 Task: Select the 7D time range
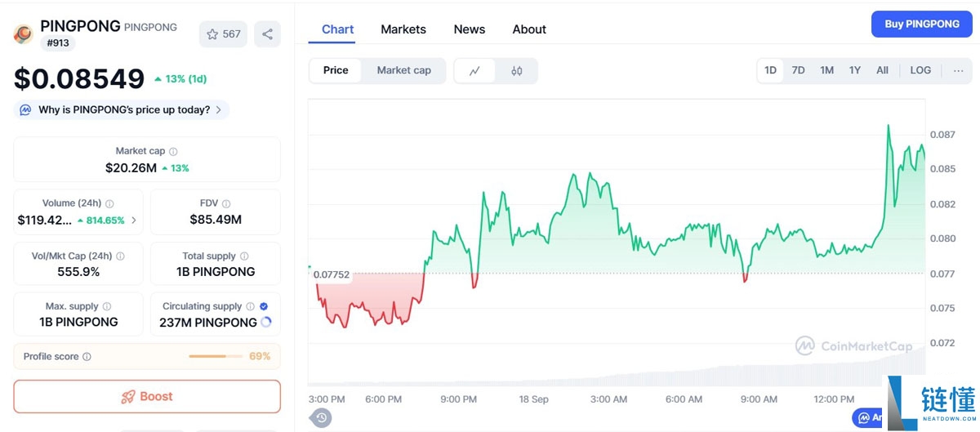point(799,70)
